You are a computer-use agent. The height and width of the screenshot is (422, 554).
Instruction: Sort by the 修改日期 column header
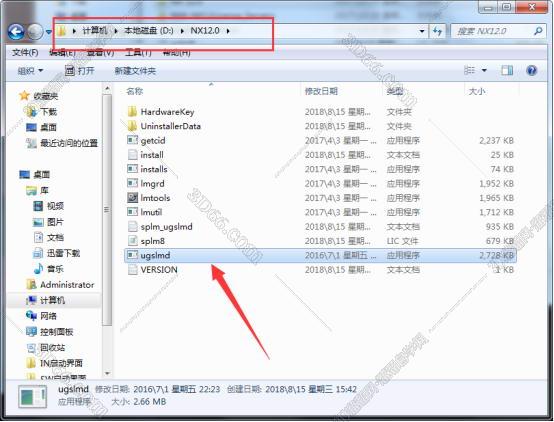tap(321, 91)
